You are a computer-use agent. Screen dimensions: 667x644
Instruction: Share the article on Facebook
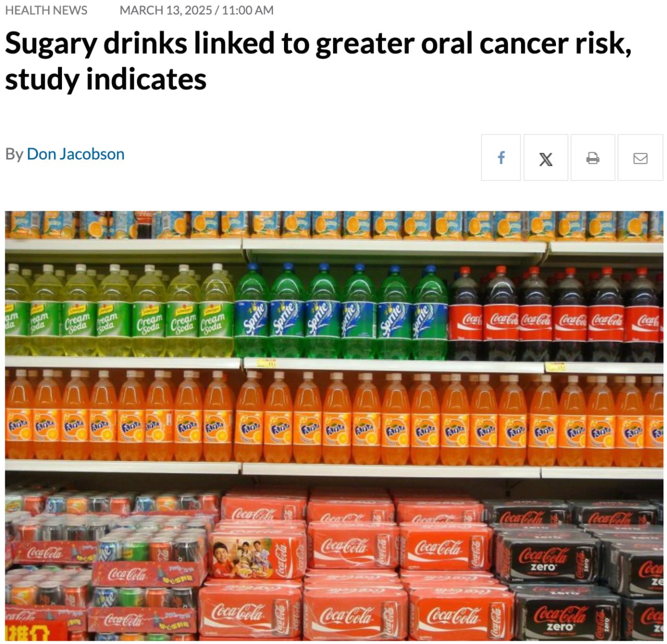(x=501, y=157)
